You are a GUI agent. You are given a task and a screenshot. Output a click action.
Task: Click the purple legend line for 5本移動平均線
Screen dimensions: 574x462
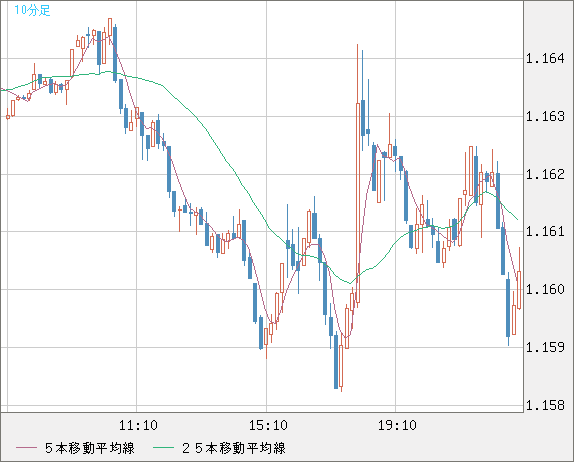(26, 448)
